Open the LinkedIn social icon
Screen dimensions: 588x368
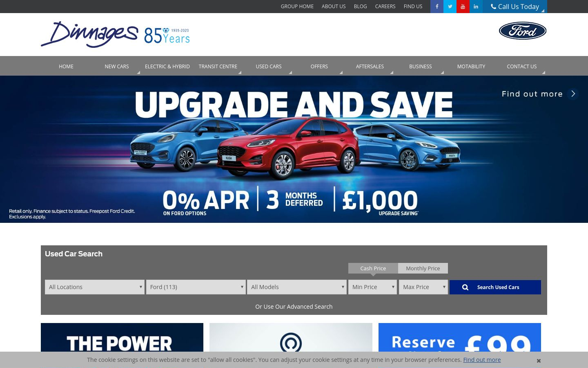tap(476, 7)
